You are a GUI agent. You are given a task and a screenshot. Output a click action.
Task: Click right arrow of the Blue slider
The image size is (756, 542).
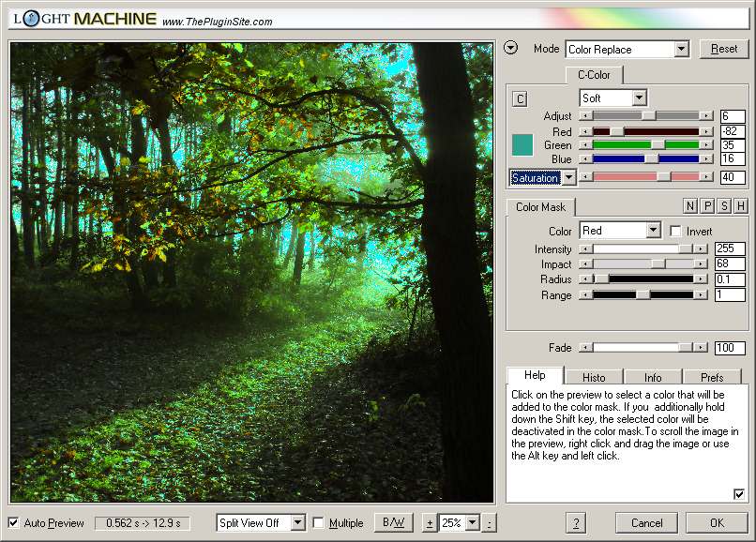click(x=706, y=158)
